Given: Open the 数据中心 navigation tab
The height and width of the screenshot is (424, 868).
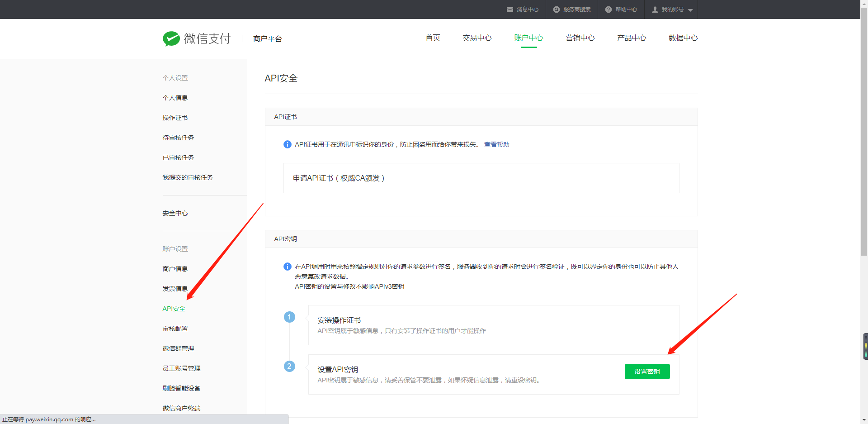Looking at the screenshot, I should point(683,38).
